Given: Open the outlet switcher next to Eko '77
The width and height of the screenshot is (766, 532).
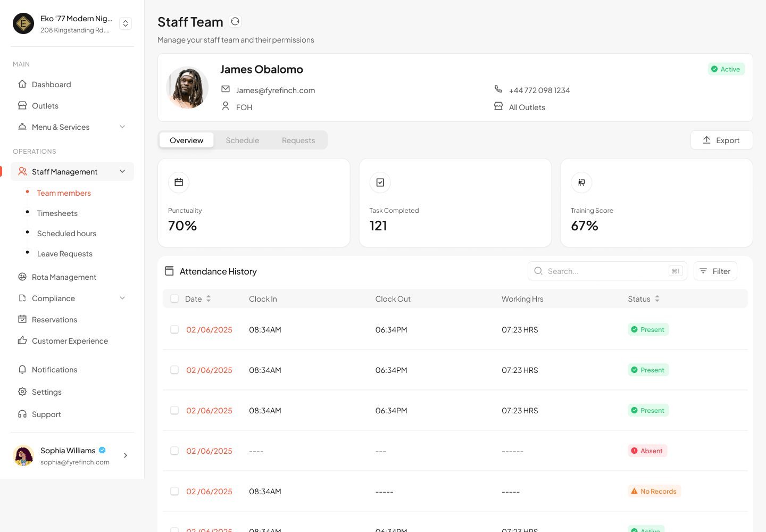Looking at the screenshot, I should [126, 23].
